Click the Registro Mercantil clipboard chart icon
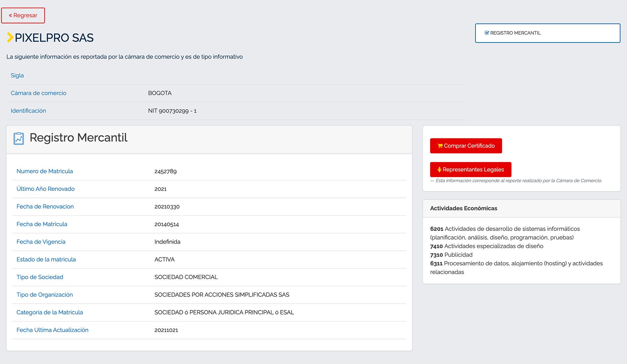Screen dimensions: 627x364 pyautogui.click(x=19, y=138)
